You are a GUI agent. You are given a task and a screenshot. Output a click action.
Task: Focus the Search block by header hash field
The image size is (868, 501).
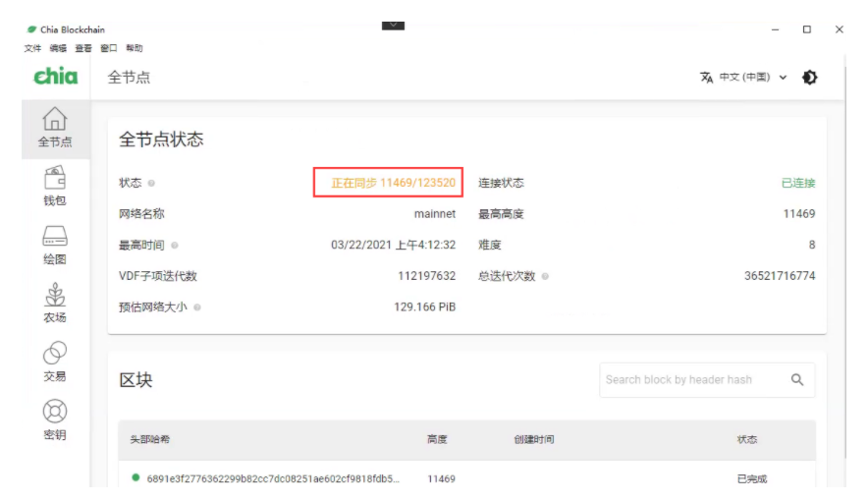pyautogui.click(x=707, y=380)
